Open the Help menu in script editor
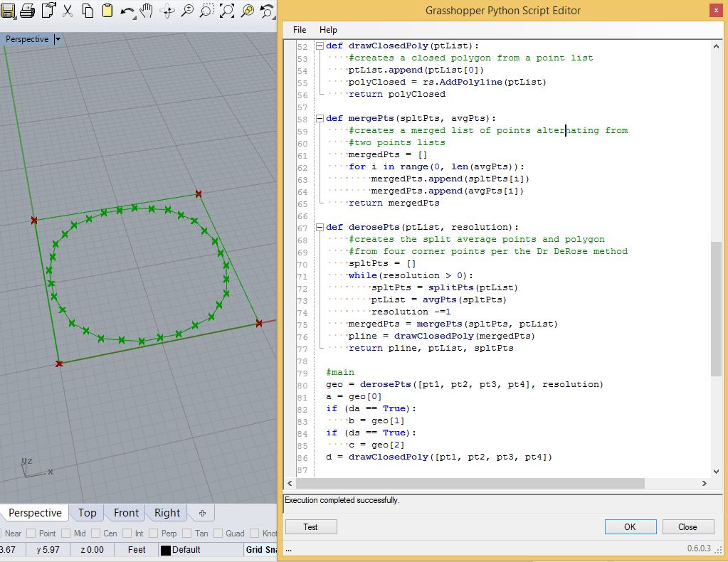The image size is (728, 562). 328,30
